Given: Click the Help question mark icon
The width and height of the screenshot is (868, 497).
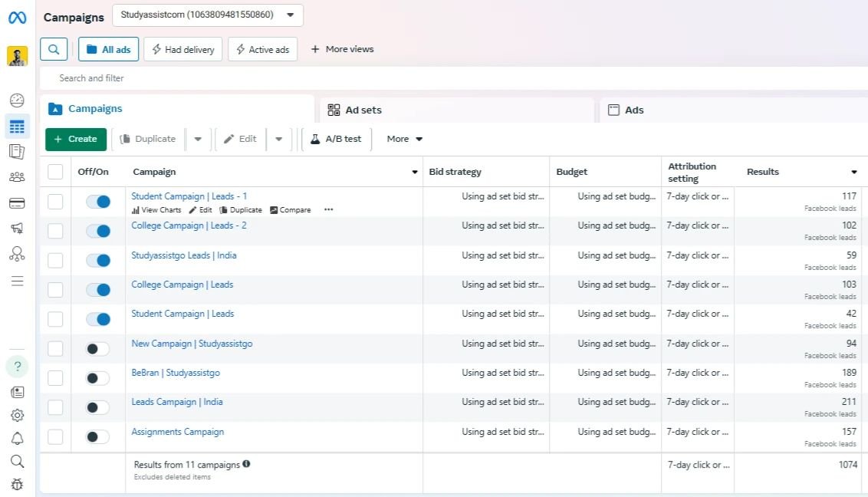Looking at the screenshot, I should click(17, 367).
